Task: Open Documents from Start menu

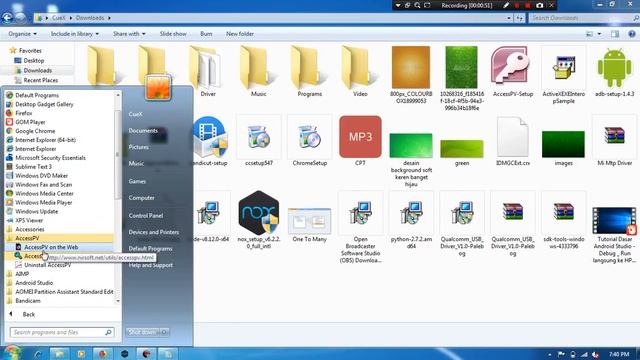Action: pos(143,131)
